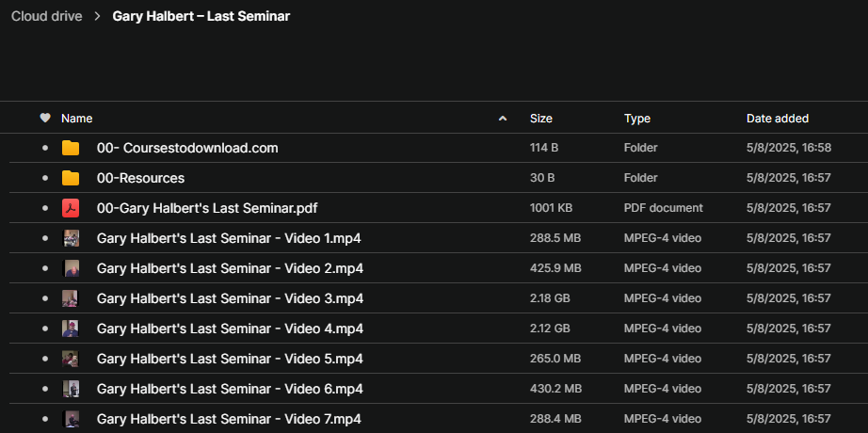
Task: Sort by the Date added column header
Action: pyautogui.click(x=777, y=119)
